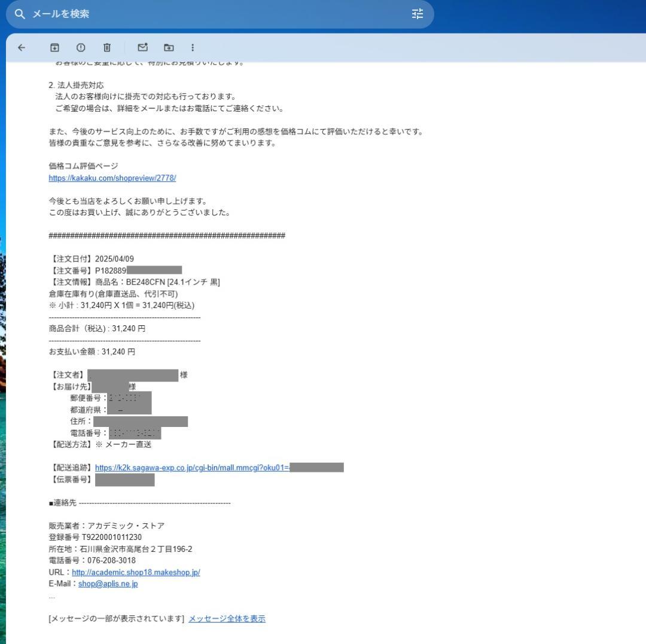646x644 pixels.
Task: Mark the email as unread
Action: tap(142, 47)
